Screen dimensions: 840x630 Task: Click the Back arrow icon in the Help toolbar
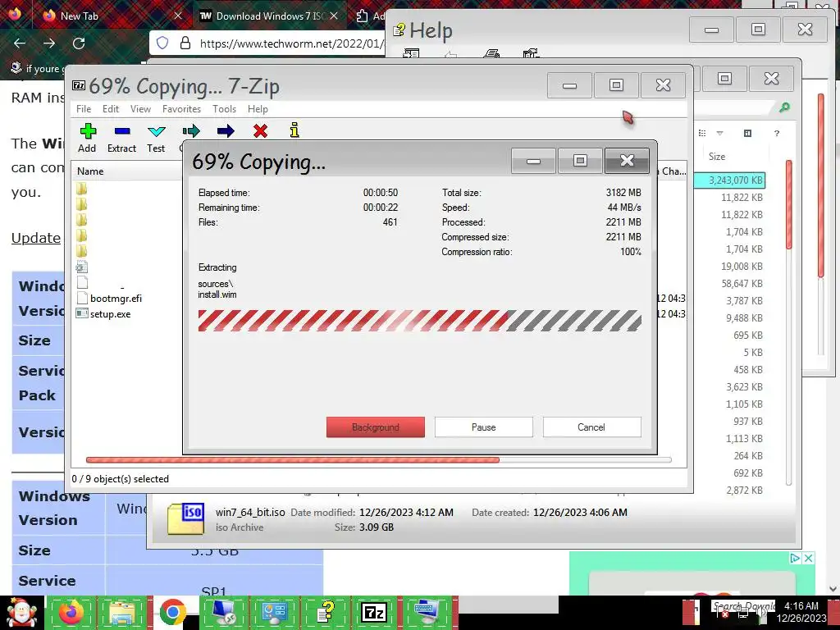pyautogui.click(x=451, y=54)
